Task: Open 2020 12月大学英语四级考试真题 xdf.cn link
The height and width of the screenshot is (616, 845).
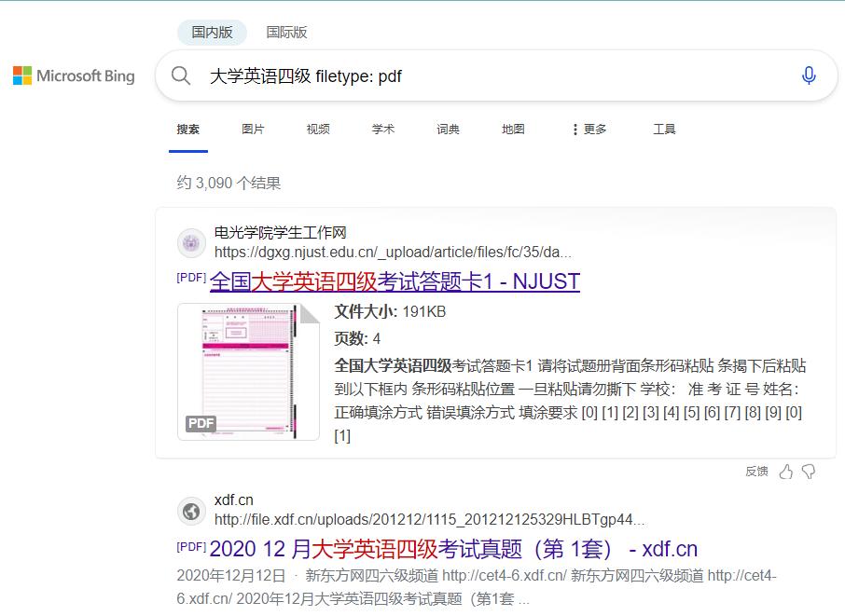Action: 453,549
